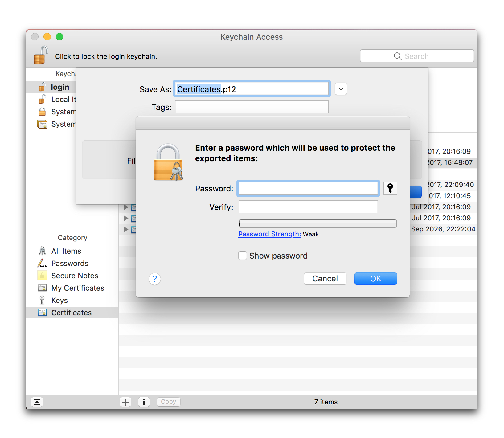Open the Password Assistant key icon
504x438 pixels.
tap(390, 188)
